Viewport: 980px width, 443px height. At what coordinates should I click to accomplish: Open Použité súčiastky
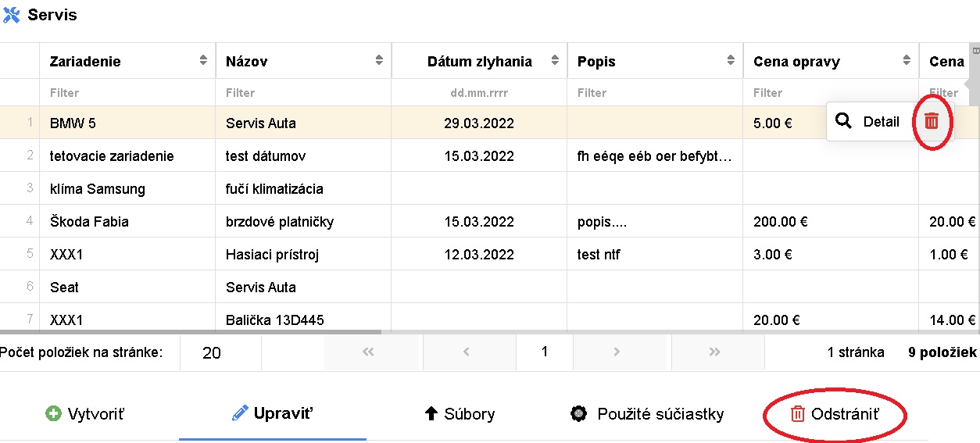point(648,414)
